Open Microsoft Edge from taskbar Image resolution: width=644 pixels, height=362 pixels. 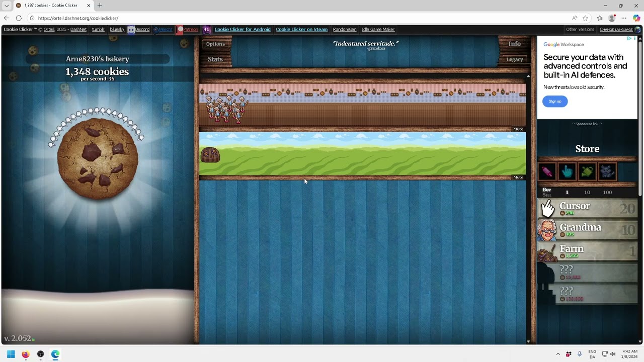[x=55, y=354]
